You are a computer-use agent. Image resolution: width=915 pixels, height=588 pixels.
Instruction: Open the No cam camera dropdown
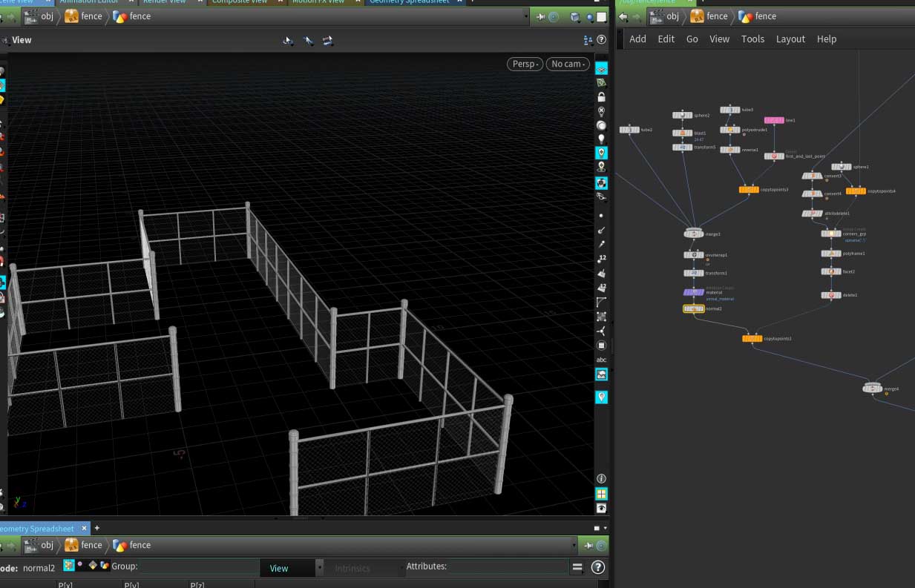click(x=568, y=64)
